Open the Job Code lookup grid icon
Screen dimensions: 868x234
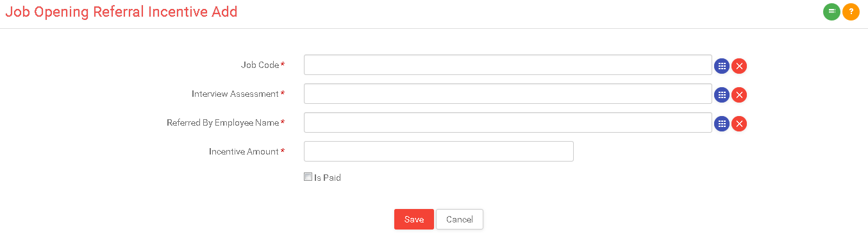click(722, 66)
